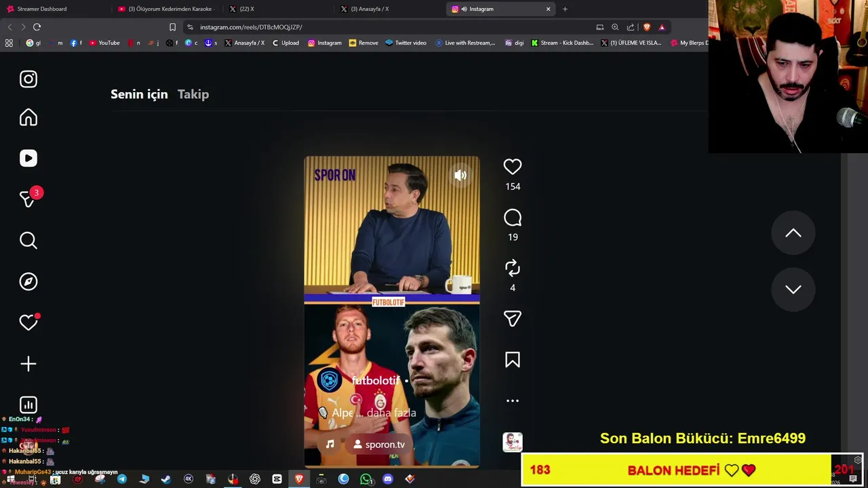Open the Explore compass icon
Viewport: 868px width, 488px height.
[28, 282]
